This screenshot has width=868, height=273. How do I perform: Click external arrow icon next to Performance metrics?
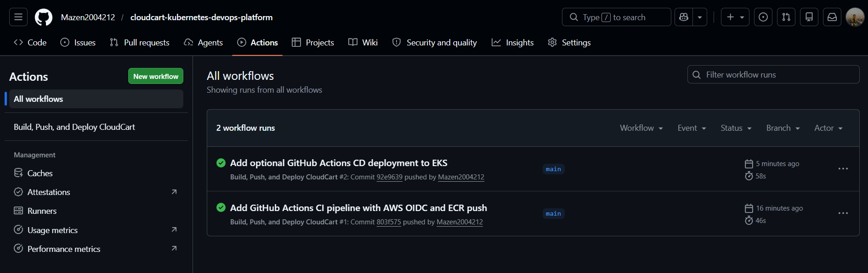tap(174, 248)
